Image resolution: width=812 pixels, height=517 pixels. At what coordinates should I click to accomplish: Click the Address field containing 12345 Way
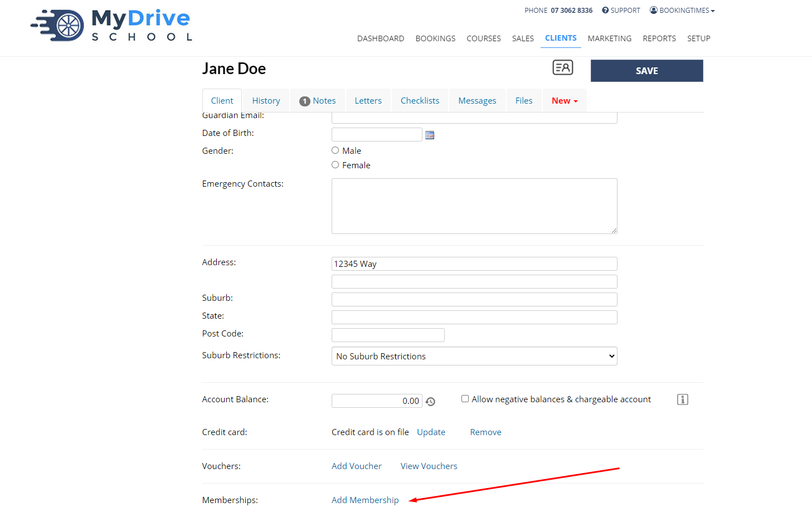[474, 264]
